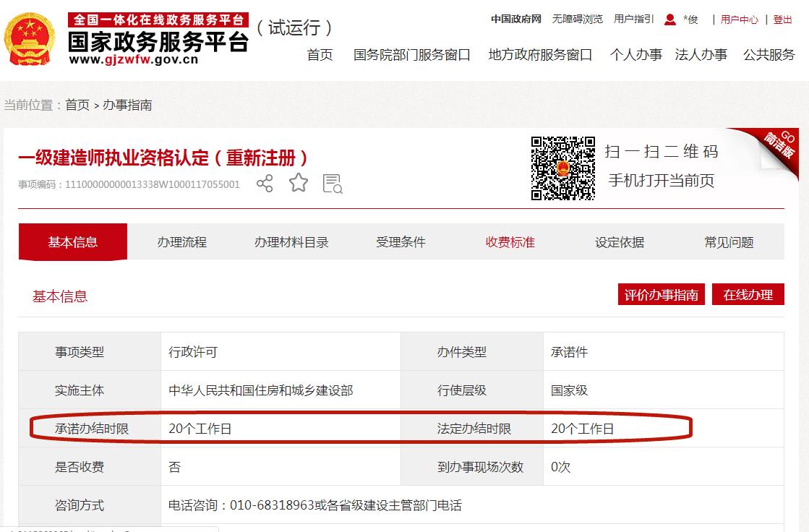The width and height of the screenshot is (809, 532).
Task: Star this page using the favorite icon
Action: click(x=297, y=184)
